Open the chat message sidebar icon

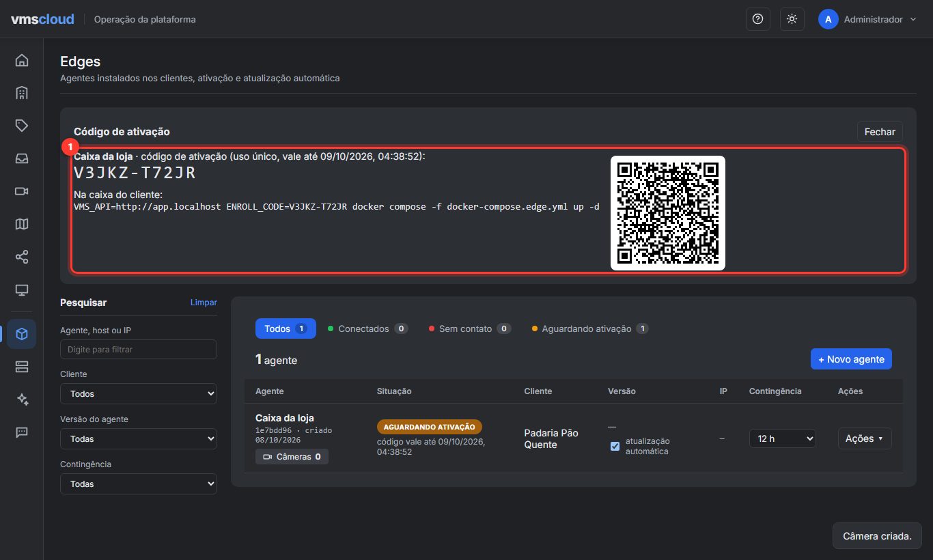pos(22,432)
